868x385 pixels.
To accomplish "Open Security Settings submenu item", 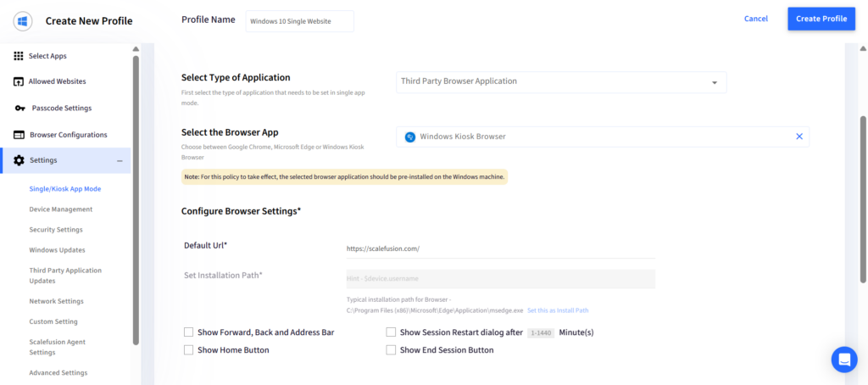I will coord(56,230).
